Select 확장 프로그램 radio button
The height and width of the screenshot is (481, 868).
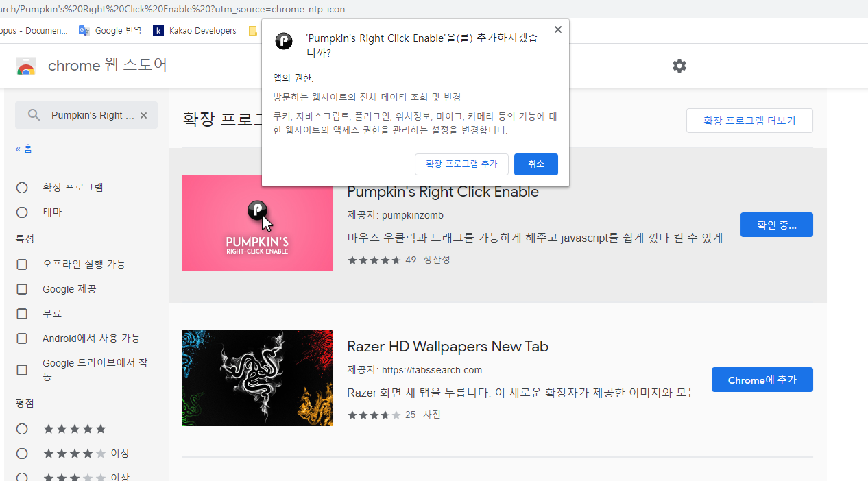click(22, 188)
